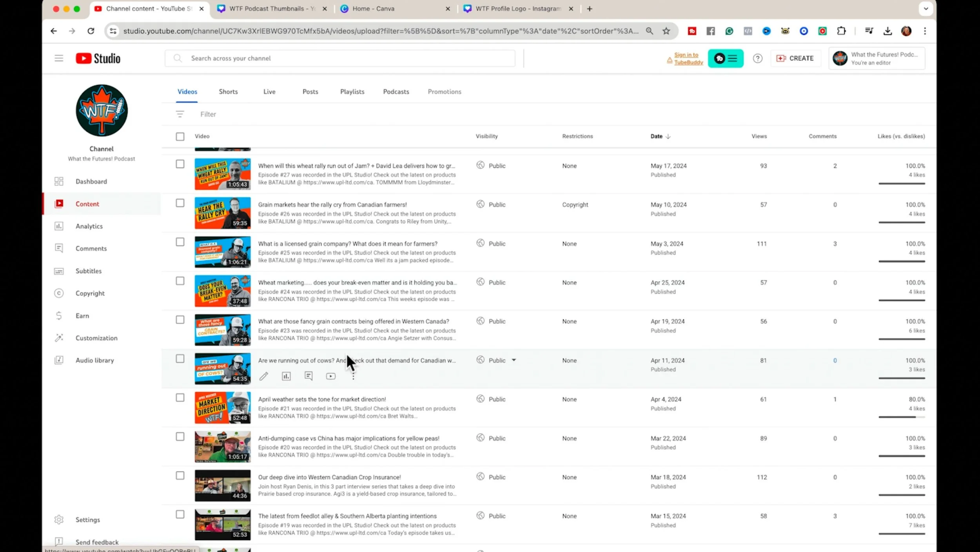Click the Search across your channel field
The image size is (980, 552).
click(x=340, y=58)
